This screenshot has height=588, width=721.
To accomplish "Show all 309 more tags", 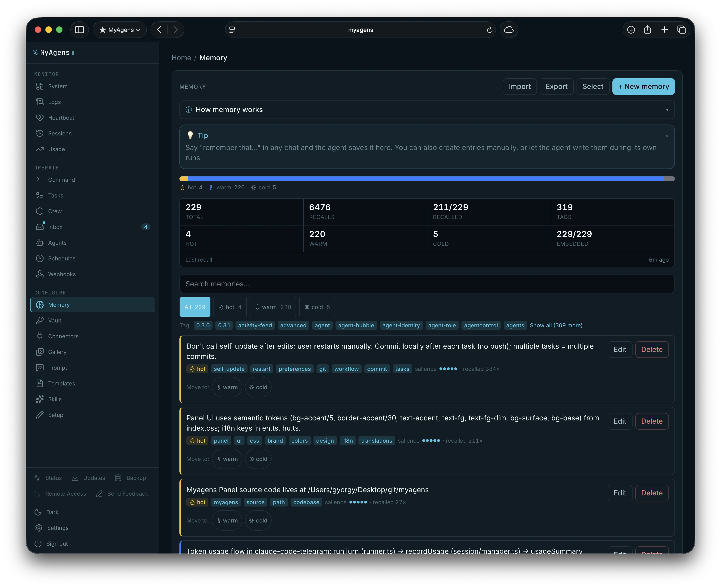I will 556,325.
